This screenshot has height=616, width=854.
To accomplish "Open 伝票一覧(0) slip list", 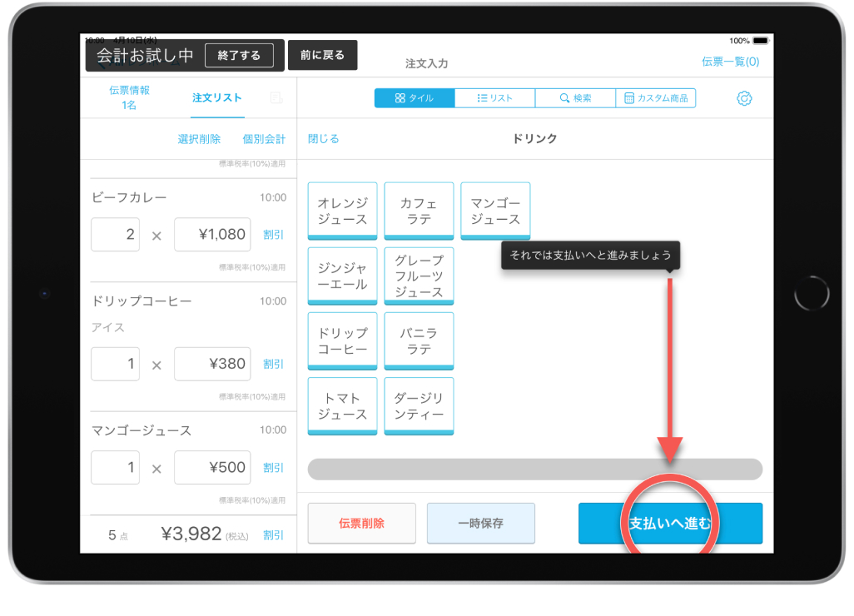I will 730,62.
